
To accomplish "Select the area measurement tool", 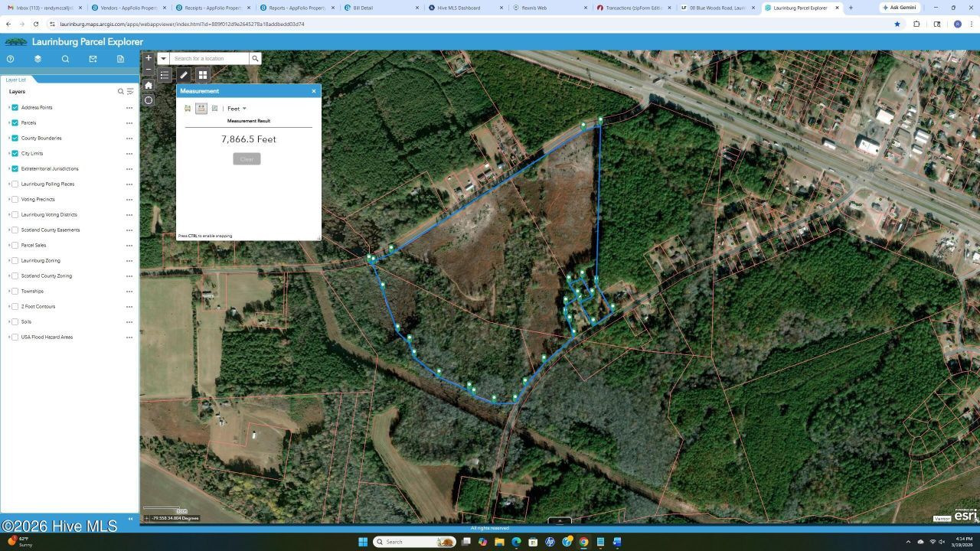I will click(x=187, y=109).
